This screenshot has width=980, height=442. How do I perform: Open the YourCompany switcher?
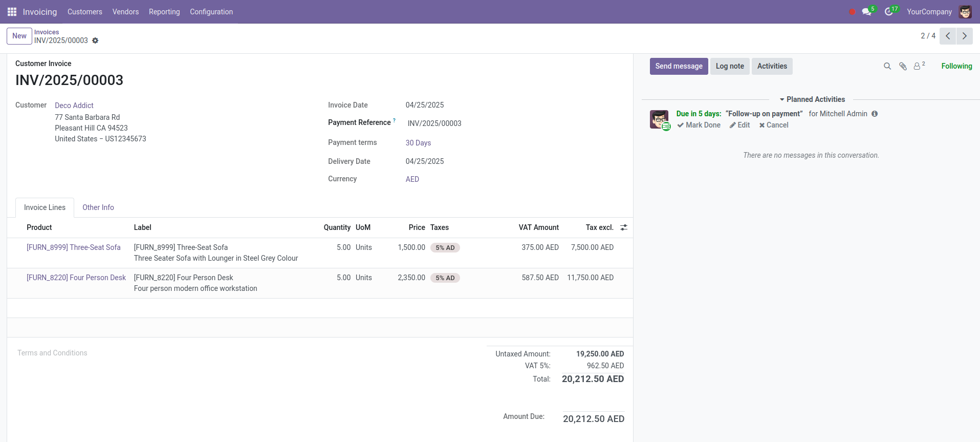[x=929, y=12]
